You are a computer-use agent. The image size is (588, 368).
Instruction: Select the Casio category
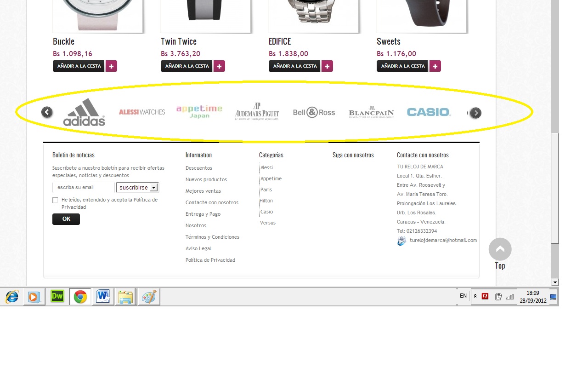pos(266,212)
